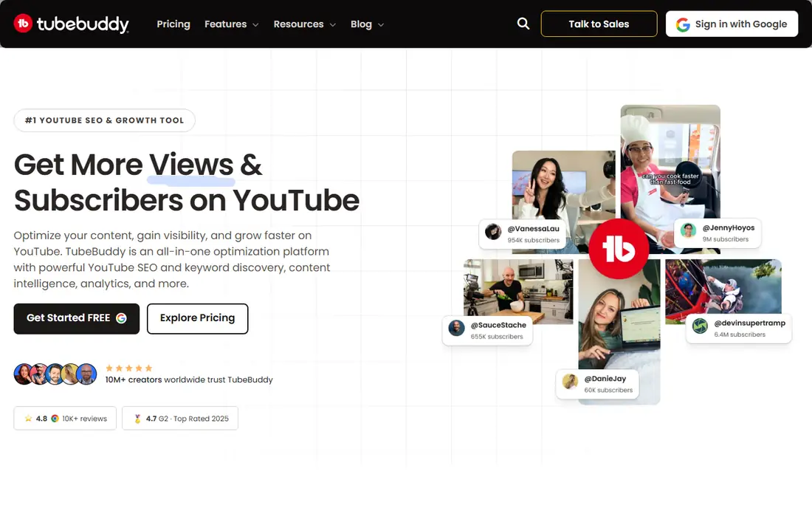This screenshot has height=508, width=812.
Task: Click the @DanieJay handle text
Action: 605,379
